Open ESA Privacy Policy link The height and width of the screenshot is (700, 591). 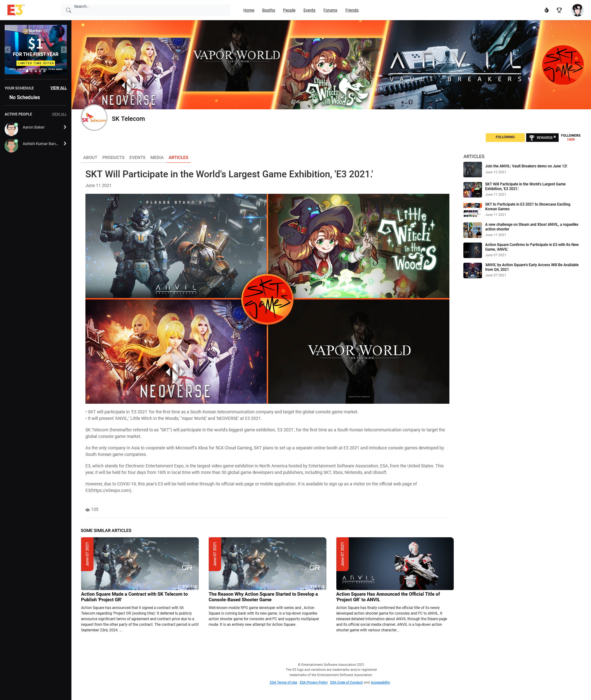[x=314, y=682]
